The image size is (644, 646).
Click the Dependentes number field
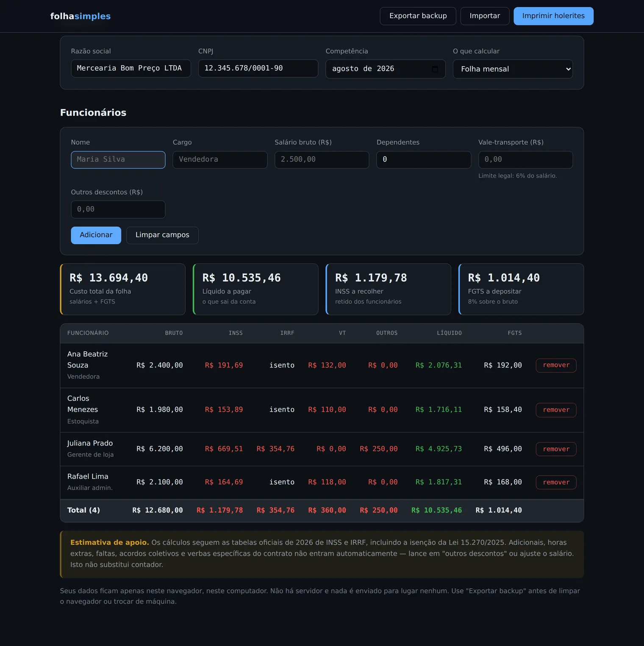coord(424,160)
